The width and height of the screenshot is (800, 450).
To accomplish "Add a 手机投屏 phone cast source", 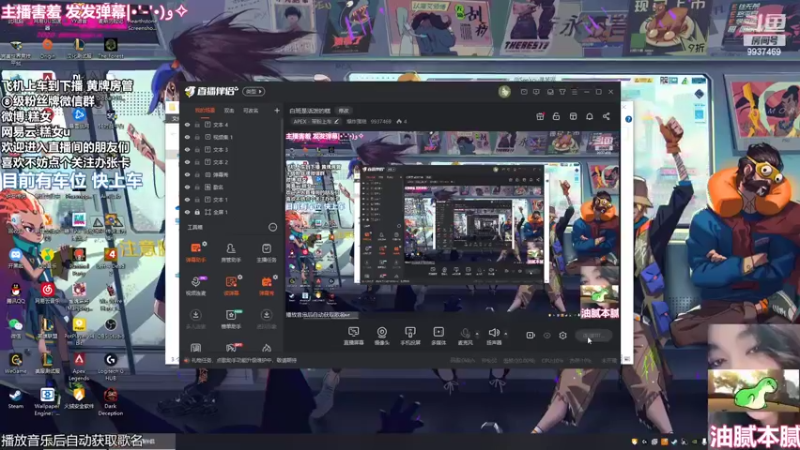I will pyautogui.click(x=410, y=336).
